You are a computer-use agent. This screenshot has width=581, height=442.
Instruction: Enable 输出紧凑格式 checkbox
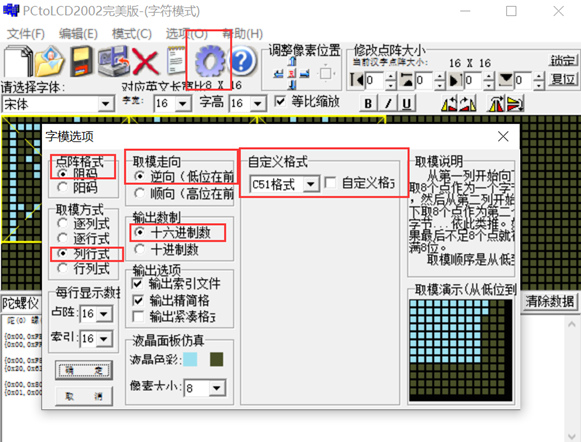pyautogui.click(x=137, y=316)
